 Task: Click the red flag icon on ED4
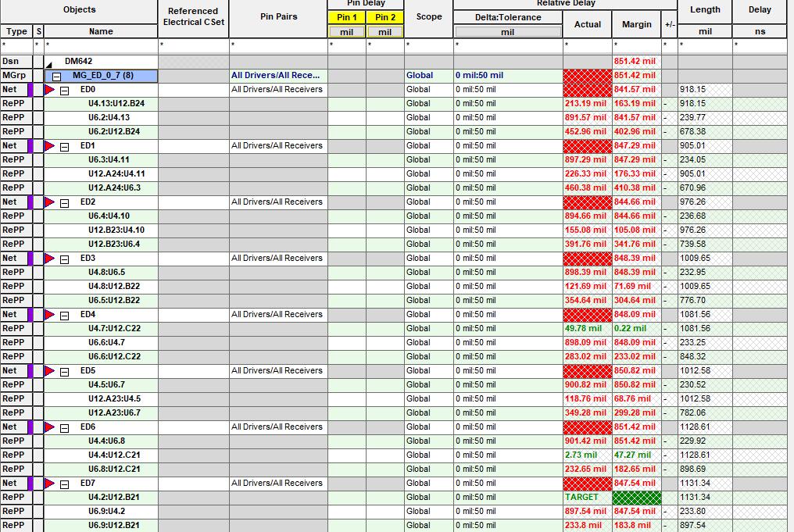pos(50,314)
